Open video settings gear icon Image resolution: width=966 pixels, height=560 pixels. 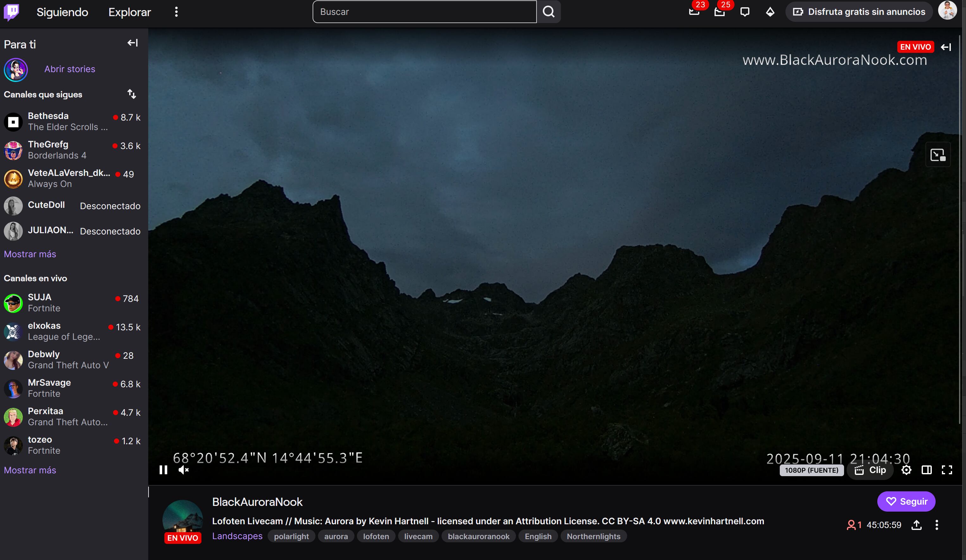[906, 470]
